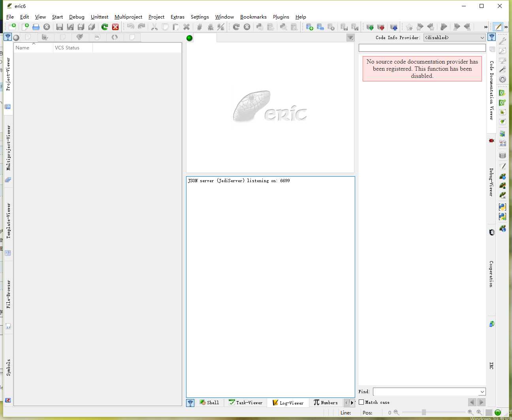Click the Compare Files side-by-side icon
The width and height of the screenshot is (512, 420).
503,143
